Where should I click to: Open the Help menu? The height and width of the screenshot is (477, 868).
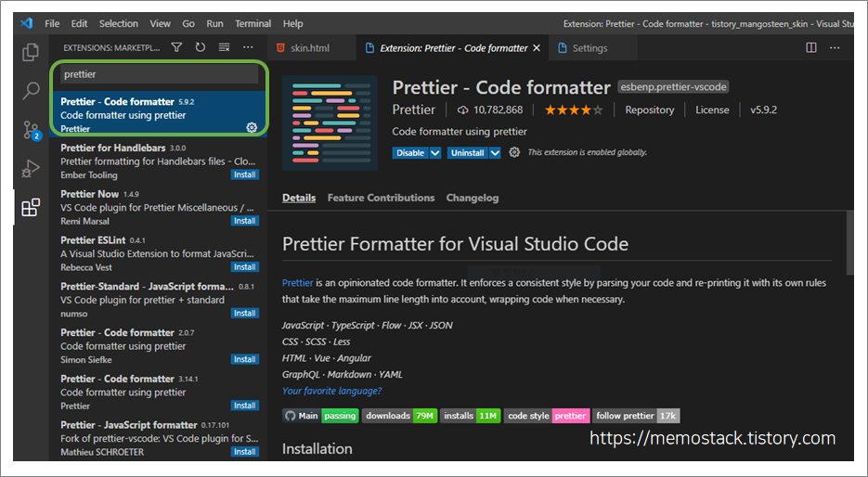(x=292, y=23)
